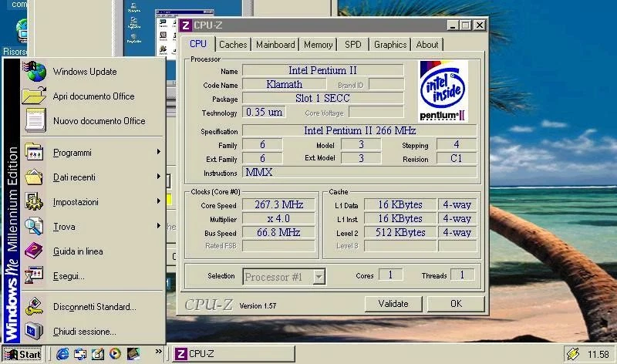The height and width of the screenshot is (364, 617).
Task: Click the 'Version 1.57' text
Action: click(x=258, y=305)
